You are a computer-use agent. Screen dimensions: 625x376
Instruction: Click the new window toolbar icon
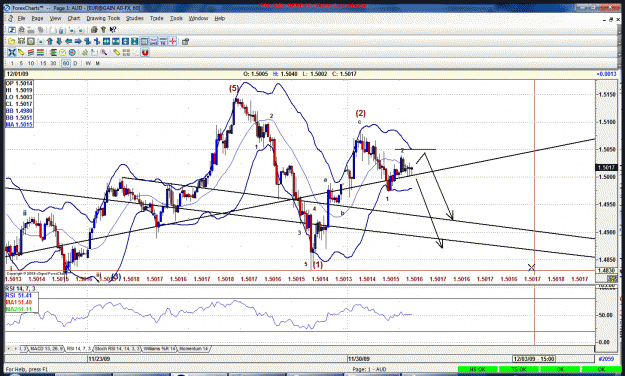click(x=12, y=30)
